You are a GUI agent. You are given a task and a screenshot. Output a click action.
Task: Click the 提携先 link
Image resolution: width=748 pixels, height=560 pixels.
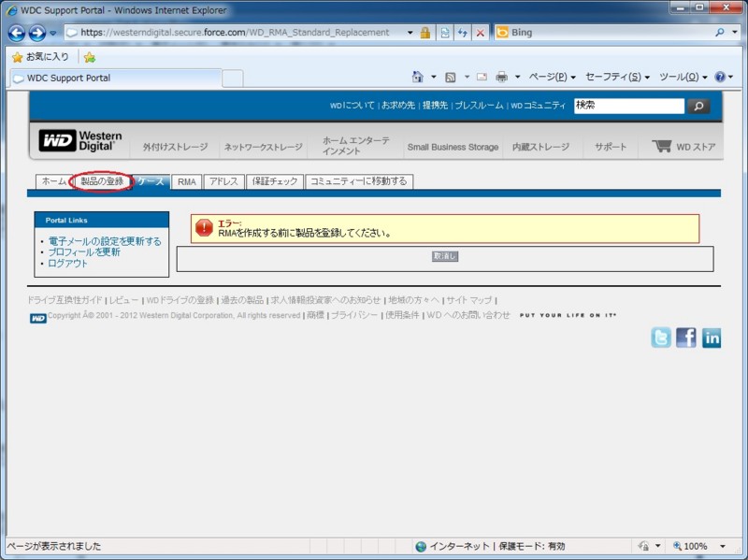pos(435,105)
